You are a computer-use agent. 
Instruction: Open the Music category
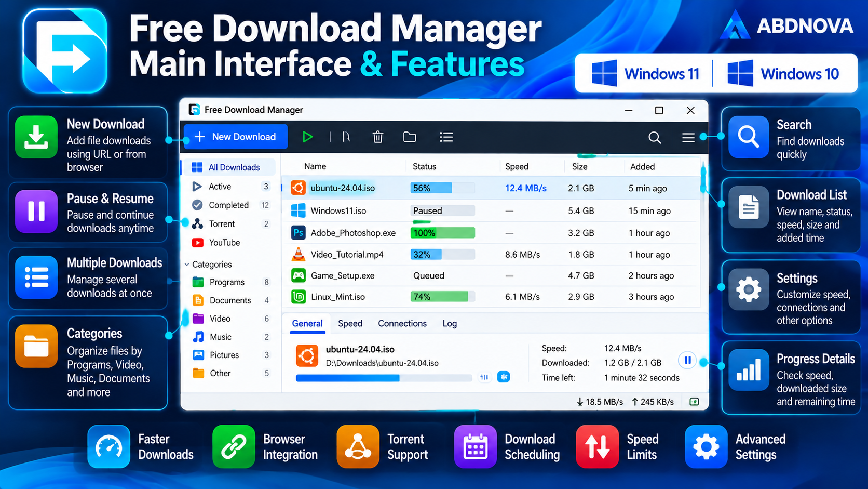tap(229, 337)
